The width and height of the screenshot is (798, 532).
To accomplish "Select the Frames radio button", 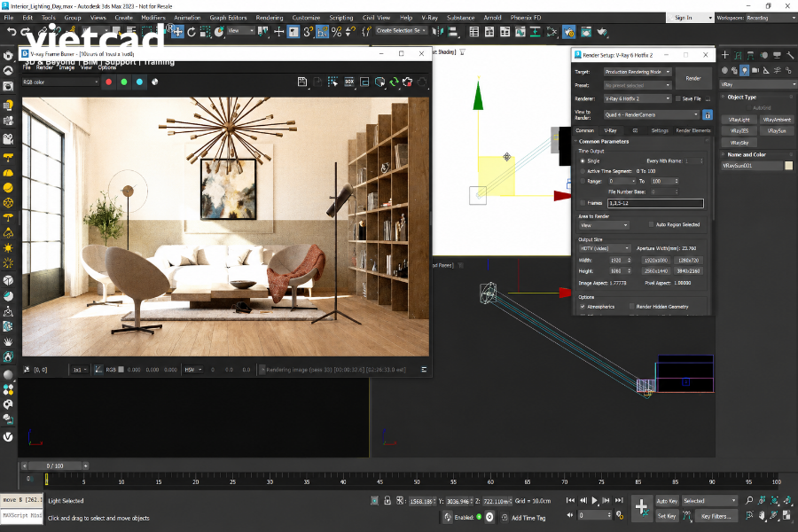I will pos(583,203).
